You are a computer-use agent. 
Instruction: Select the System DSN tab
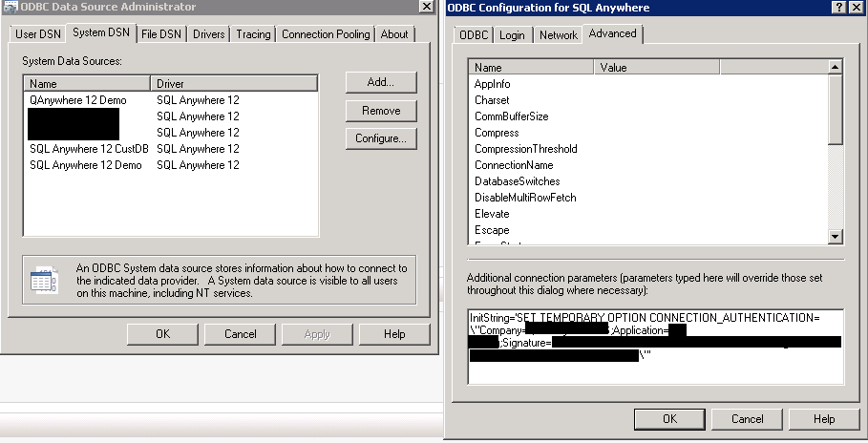[x=101, y=32]
